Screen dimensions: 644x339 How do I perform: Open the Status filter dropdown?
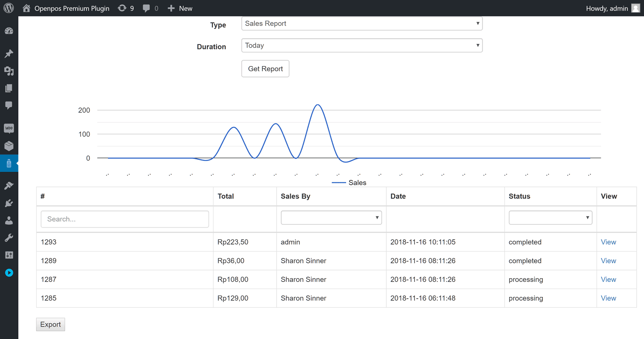click(x=550, y=218)
